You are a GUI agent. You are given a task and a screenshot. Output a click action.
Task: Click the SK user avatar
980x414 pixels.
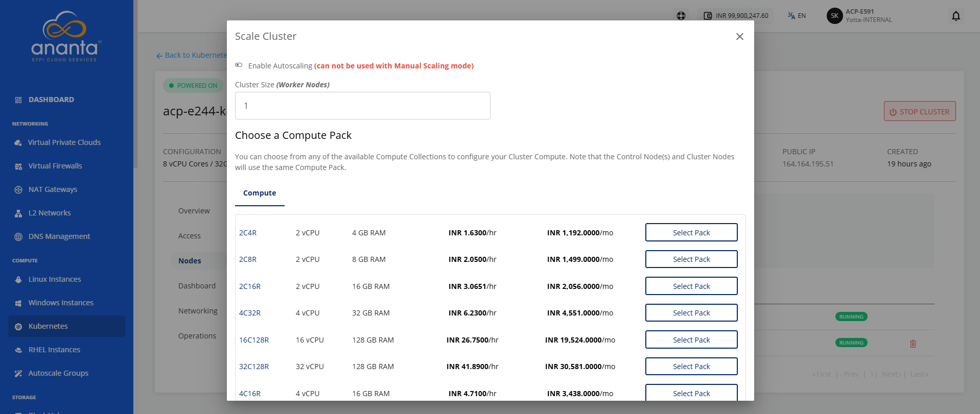834,16
